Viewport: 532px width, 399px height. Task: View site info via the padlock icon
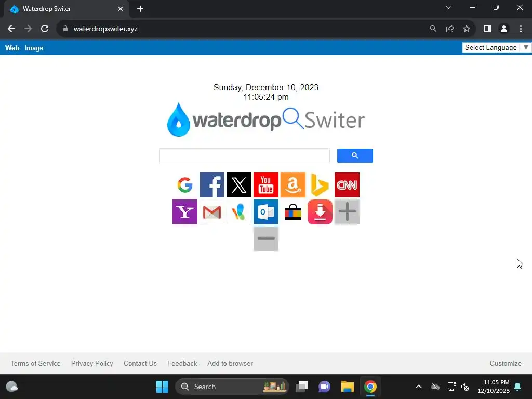click(x=65, y=29)
